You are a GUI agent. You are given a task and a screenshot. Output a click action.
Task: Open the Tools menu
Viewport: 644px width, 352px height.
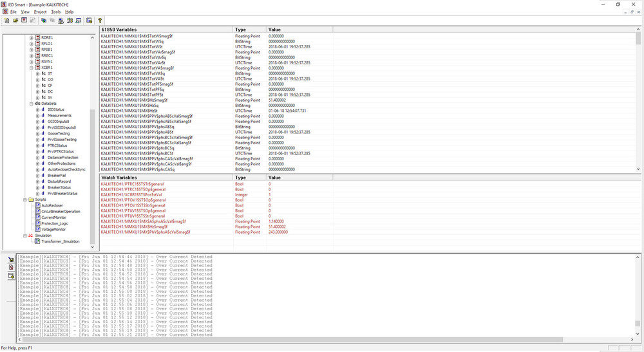(x=55, y=12)
